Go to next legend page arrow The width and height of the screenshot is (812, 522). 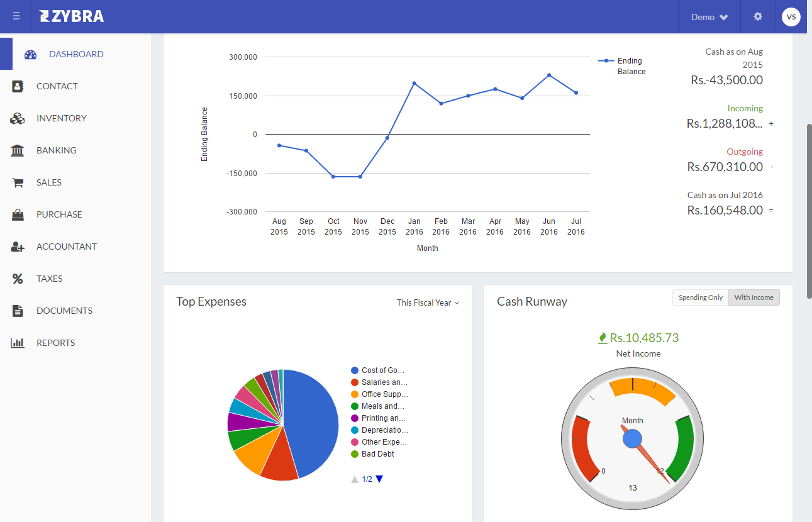(x=379, y=479)
